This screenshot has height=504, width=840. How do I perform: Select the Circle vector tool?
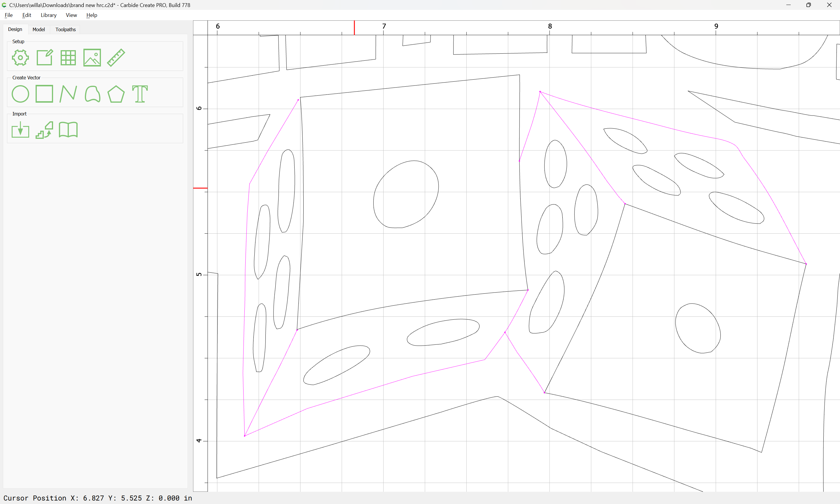click(20, 94)
